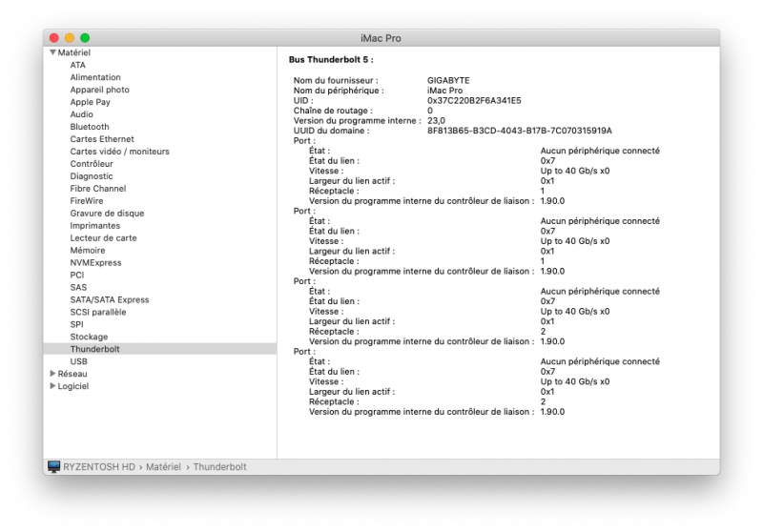This screenshot has width=763, height=532.
Task: Collapse the Matériel section triangle
Action: click(52, 52)
